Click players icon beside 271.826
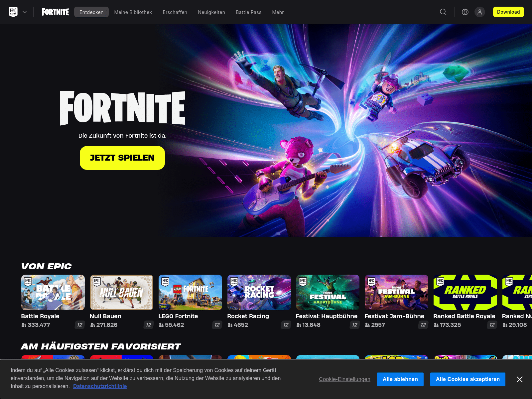The width and height of the screenshot is (532, 399). (x=92, y=325)
